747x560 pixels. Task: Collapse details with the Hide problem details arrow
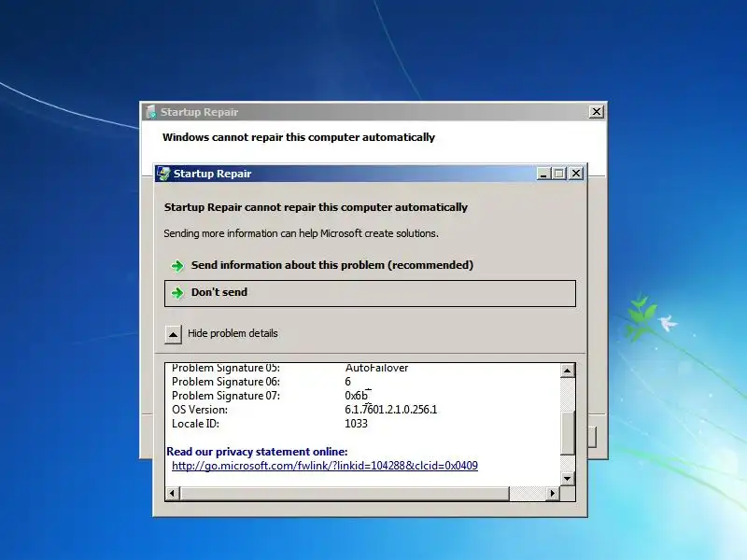[x=173, y=334]
